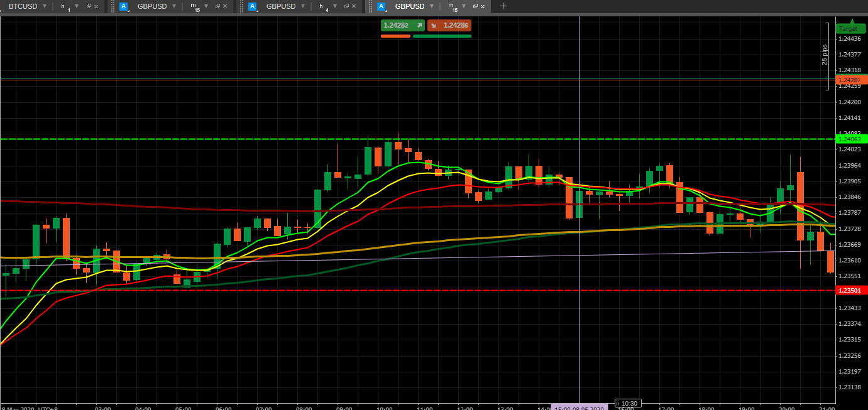The width and height of the screenshot is (868, 410).
Task: Close the BTCUSD h1 chart tab
Action: [96, 6]
